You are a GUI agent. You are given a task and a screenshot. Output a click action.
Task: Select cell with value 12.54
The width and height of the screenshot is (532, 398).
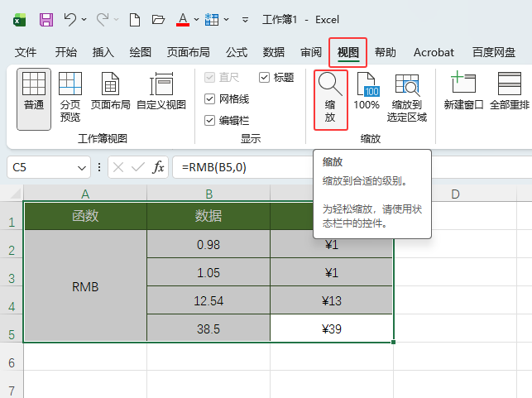tap(208, 300)
